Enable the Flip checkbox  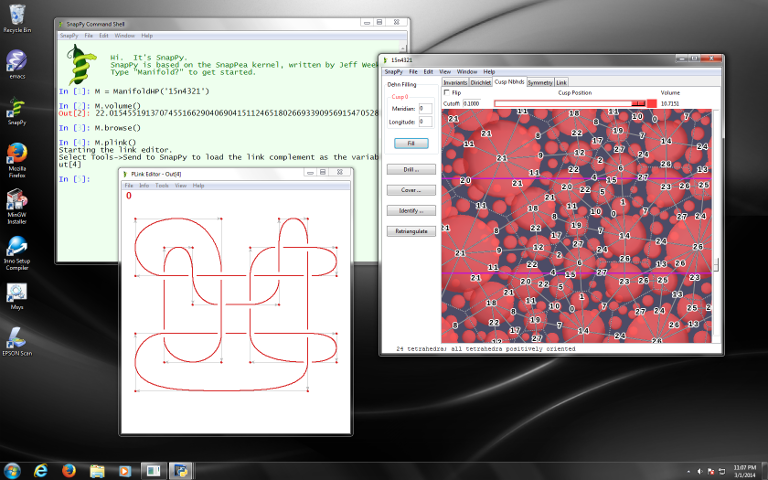tap(446, 92)
